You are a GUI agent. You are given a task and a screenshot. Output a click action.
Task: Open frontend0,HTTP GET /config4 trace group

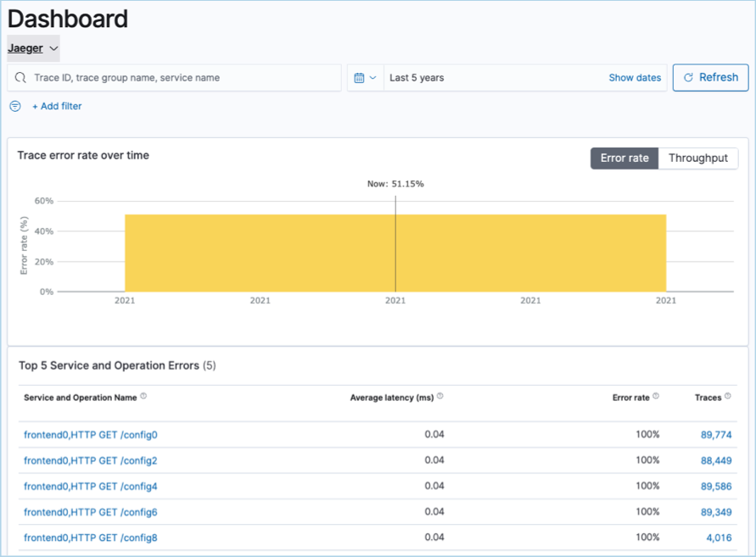click(x=91, y=487)
